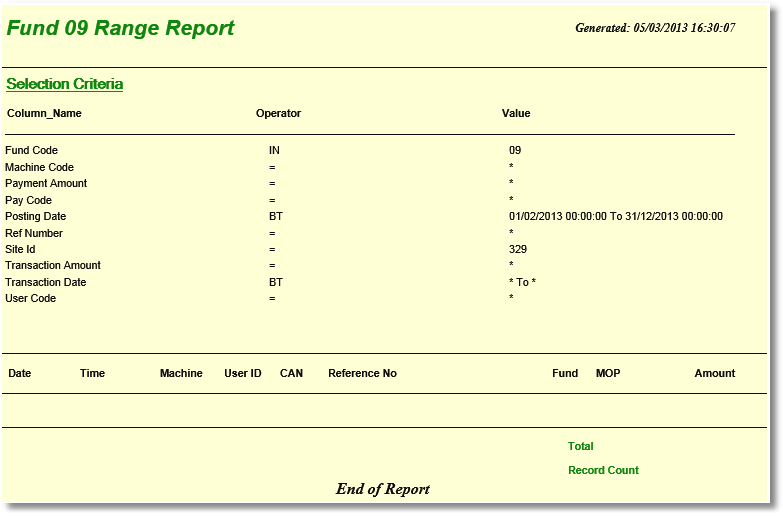
Task: Select the User ID column header
Action: 243,373
